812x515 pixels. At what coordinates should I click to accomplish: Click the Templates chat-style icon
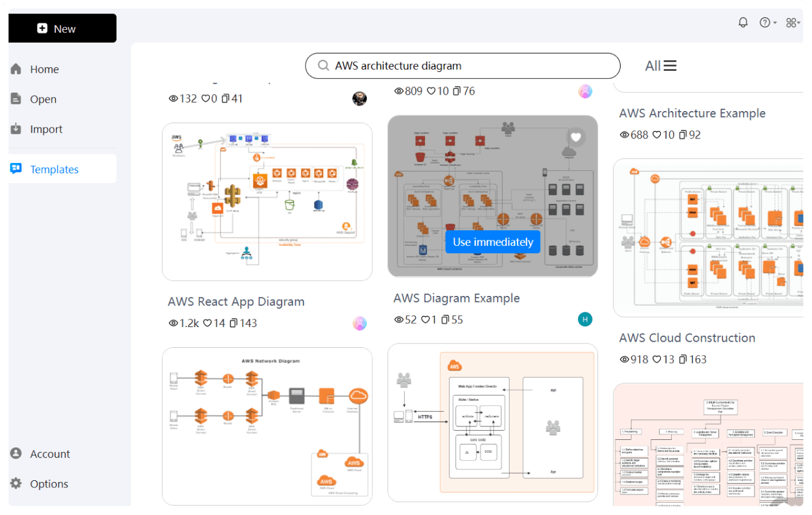(16, 169)
